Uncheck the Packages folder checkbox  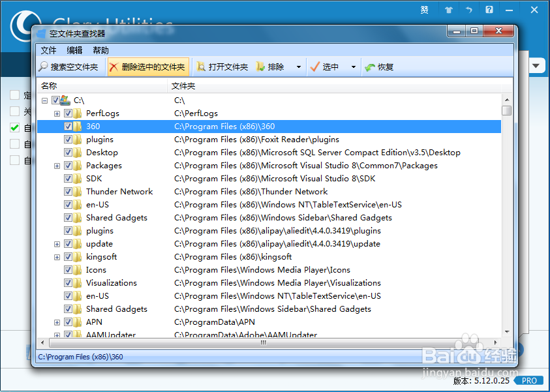pyautogui.click(x=68, y=166)
